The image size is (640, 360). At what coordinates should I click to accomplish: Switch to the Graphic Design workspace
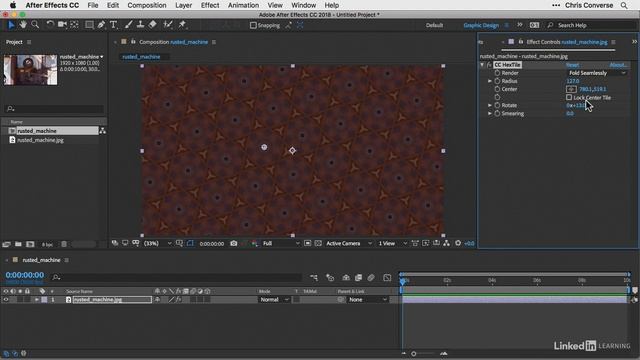pyautogui.click(x=481, y=25)
